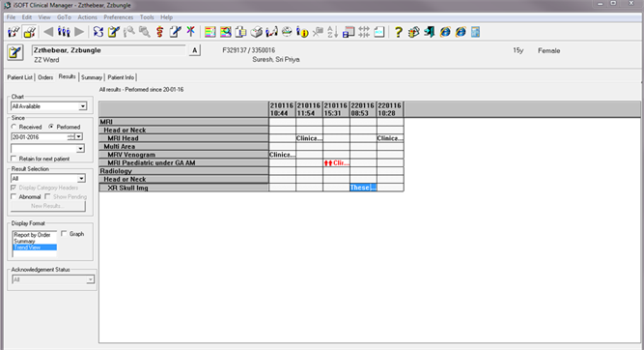This screenshot has height=350, width=644.
Task: Click the person with info badge icon
Action: (302, 32)
